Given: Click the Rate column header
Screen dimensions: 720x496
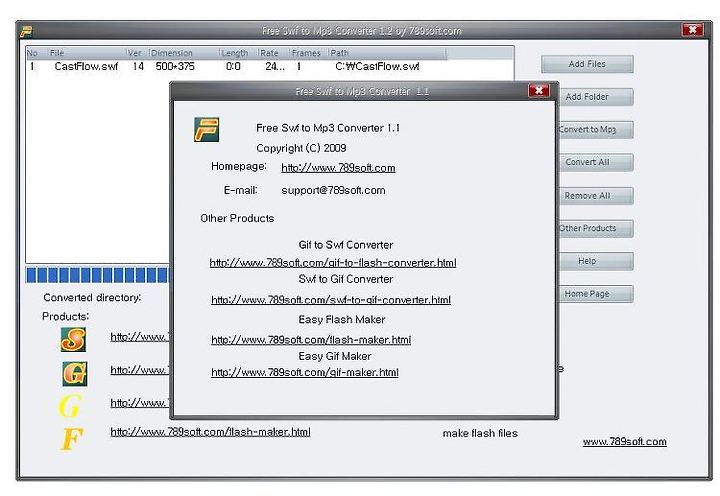Looking at the screenshot, I should pyautogui.click(x=274, y=53).
